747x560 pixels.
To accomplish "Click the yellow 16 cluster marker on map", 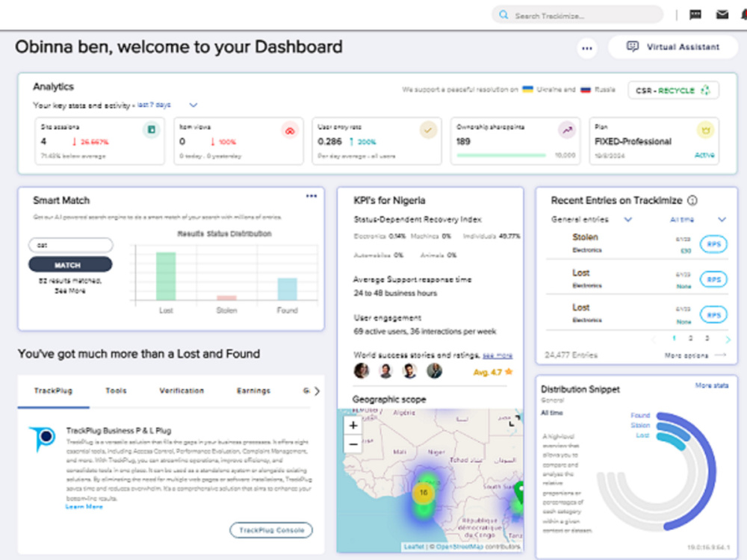I will point(423,493).
